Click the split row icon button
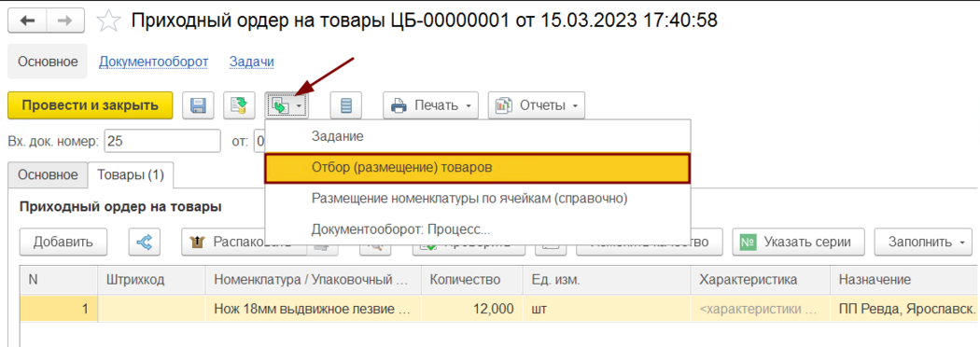Screen dimensions: 980x347 [x=145, y=243]
